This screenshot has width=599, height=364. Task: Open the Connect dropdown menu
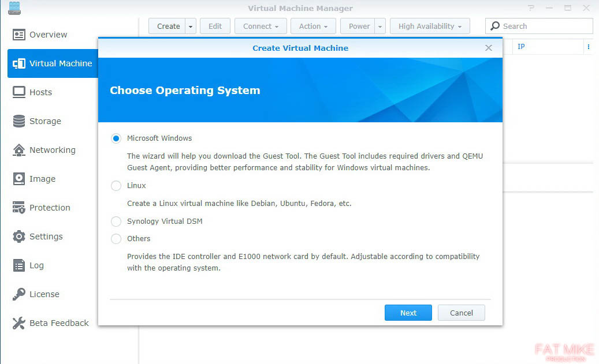[261, 27]
